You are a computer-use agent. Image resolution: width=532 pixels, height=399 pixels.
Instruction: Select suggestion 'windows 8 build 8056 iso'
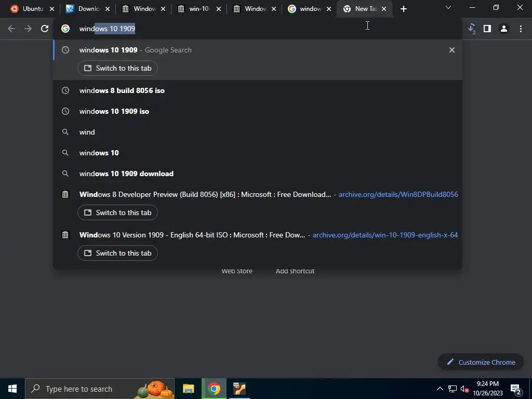pyautogui.click(x=258, y=90)
